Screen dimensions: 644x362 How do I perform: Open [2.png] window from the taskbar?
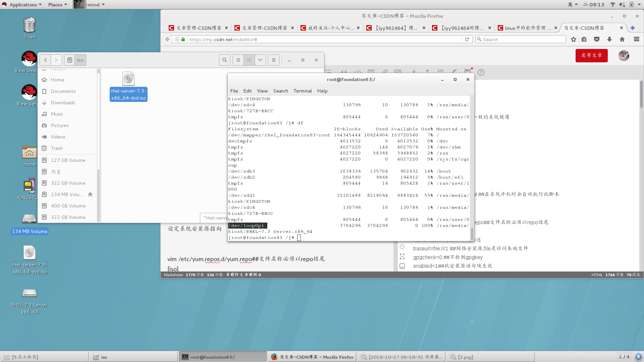point(490,357)
